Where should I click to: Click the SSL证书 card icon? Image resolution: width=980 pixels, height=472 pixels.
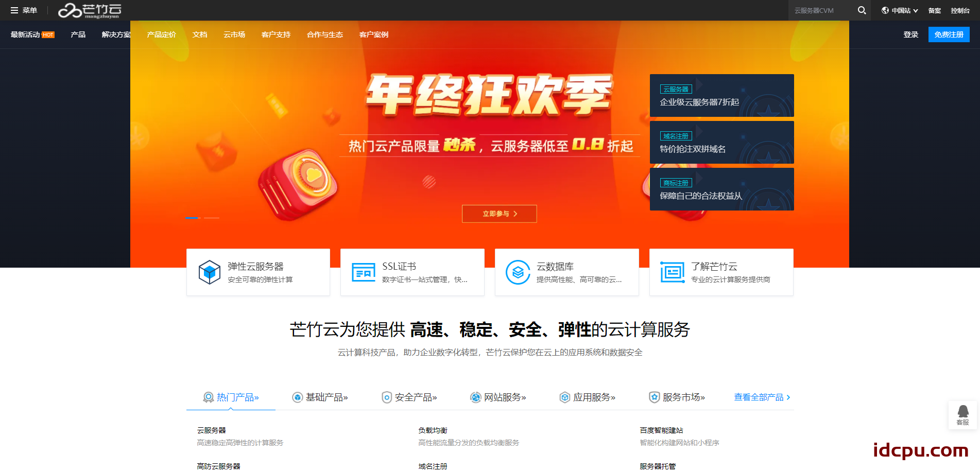(364, 272)
